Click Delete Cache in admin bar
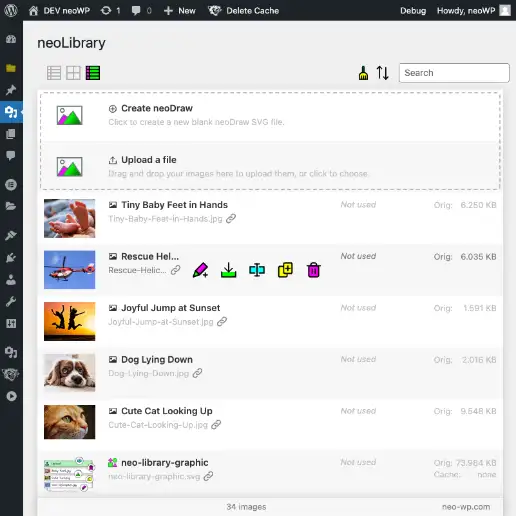 pos(244,11)
